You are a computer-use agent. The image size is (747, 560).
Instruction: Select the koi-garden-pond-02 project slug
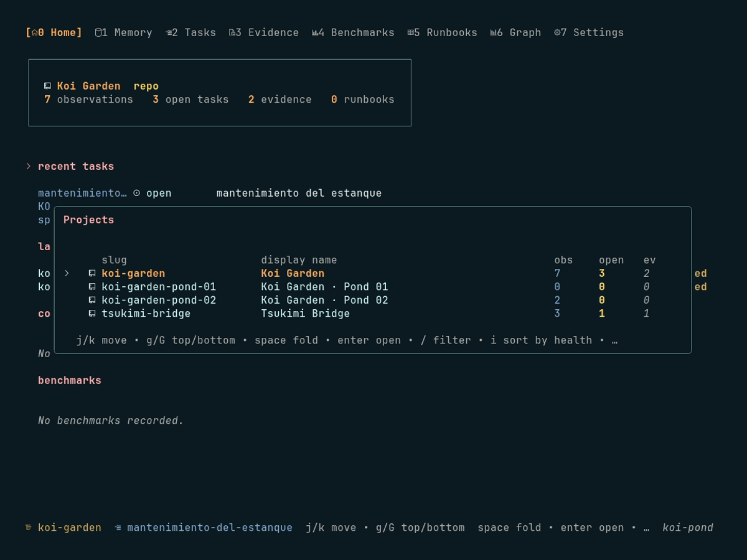click(159, 300)
